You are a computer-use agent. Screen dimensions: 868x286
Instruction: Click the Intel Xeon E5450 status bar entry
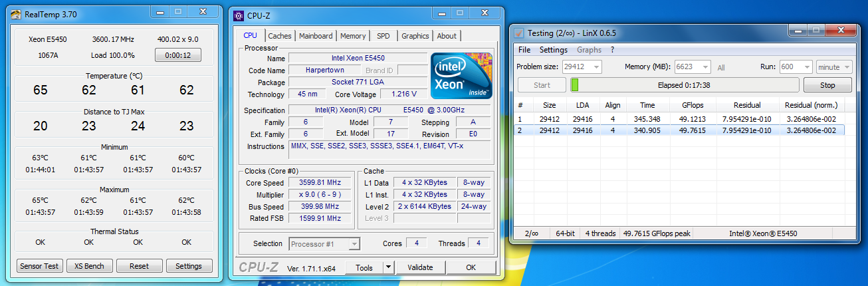pyautogui.click(x=763, y=233)
